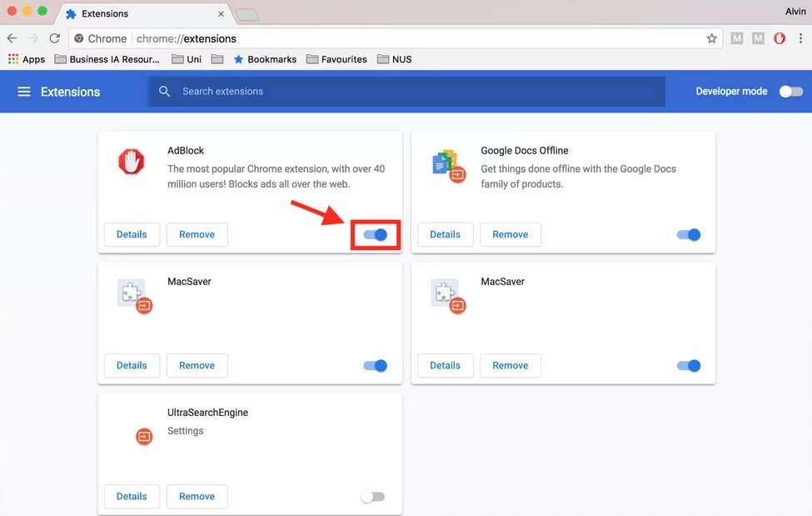Remove the AdBlock extension

pos(197,234)
